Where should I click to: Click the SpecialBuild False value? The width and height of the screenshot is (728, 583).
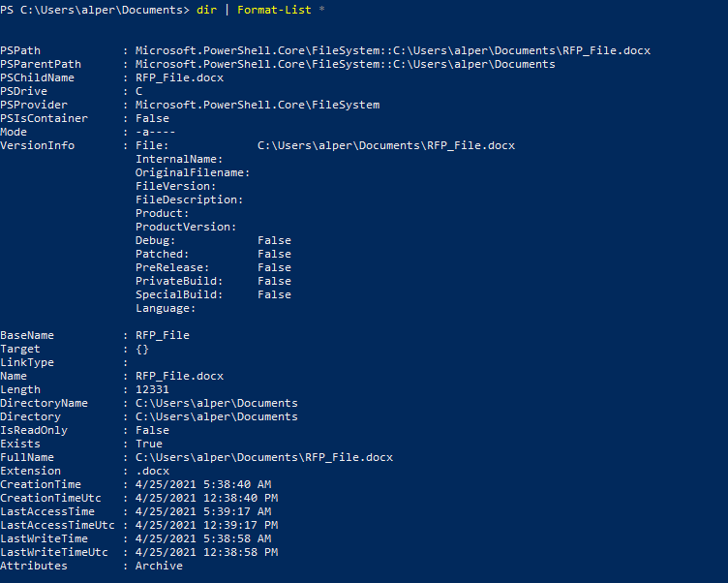(274, 294)
